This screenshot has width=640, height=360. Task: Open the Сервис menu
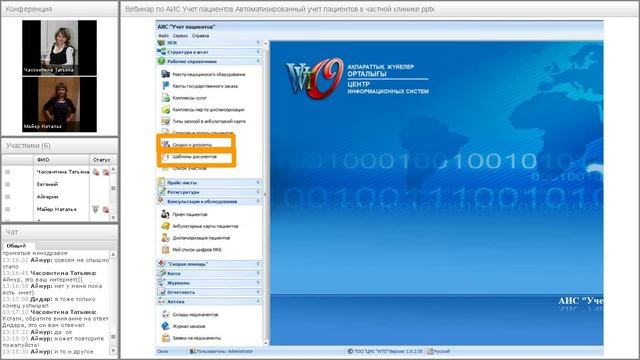click(x=180, y=36)
